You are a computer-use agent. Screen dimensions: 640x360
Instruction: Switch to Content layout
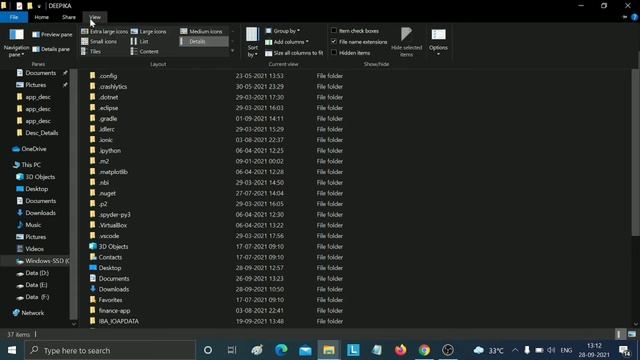tap(144, 52)
